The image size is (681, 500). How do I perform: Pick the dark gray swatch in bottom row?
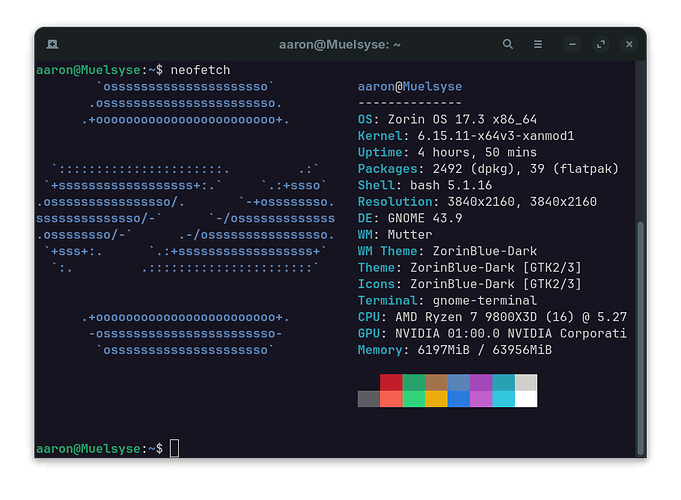click(x=369, y=399)
